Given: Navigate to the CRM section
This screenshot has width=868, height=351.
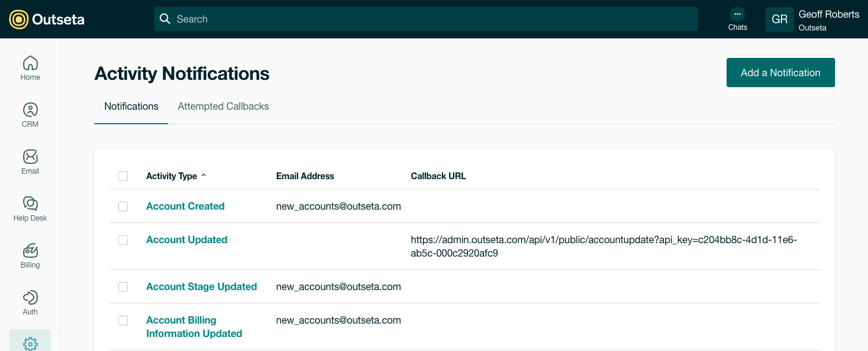Looking at the screenshot, I should [30, 115].
